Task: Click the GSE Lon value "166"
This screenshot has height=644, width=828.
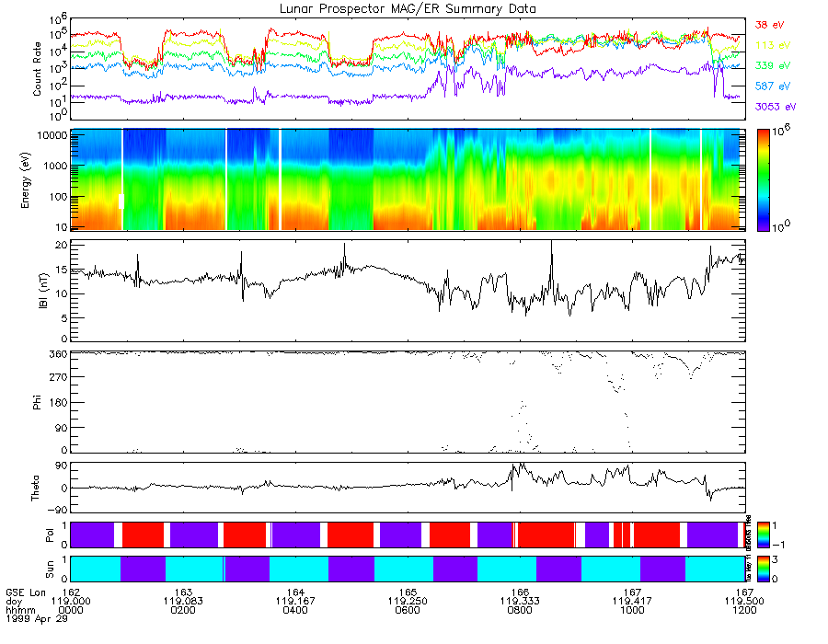Action: (x=520, y=592)
